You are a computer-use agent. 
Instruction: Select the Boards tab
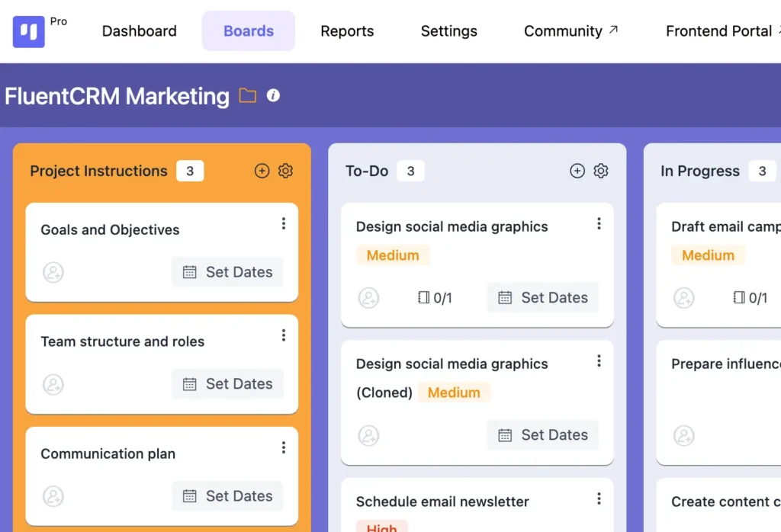pos(248,30)
